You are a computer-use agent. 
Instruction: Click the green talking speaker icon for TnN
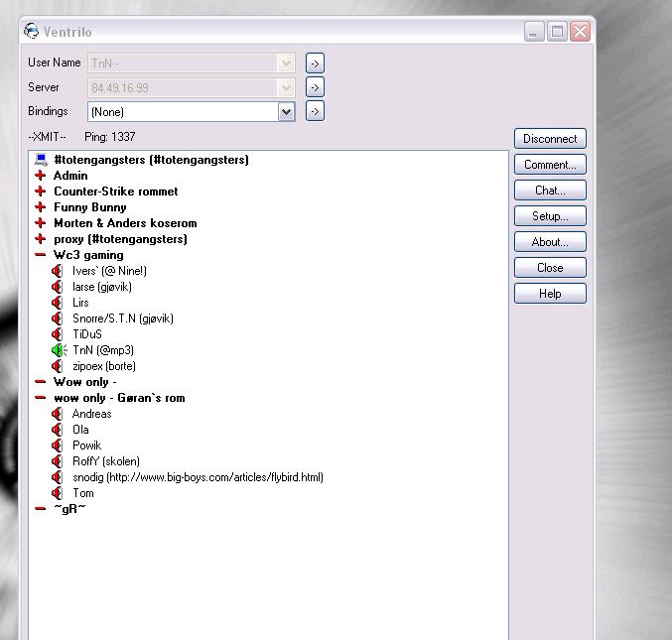click(60, 350)
